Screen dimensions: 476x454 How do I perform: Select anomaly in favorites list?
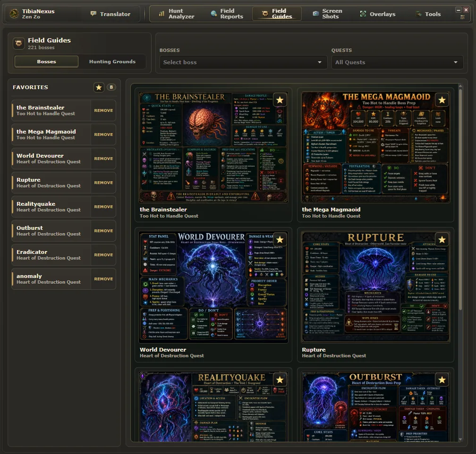(51, 279)
